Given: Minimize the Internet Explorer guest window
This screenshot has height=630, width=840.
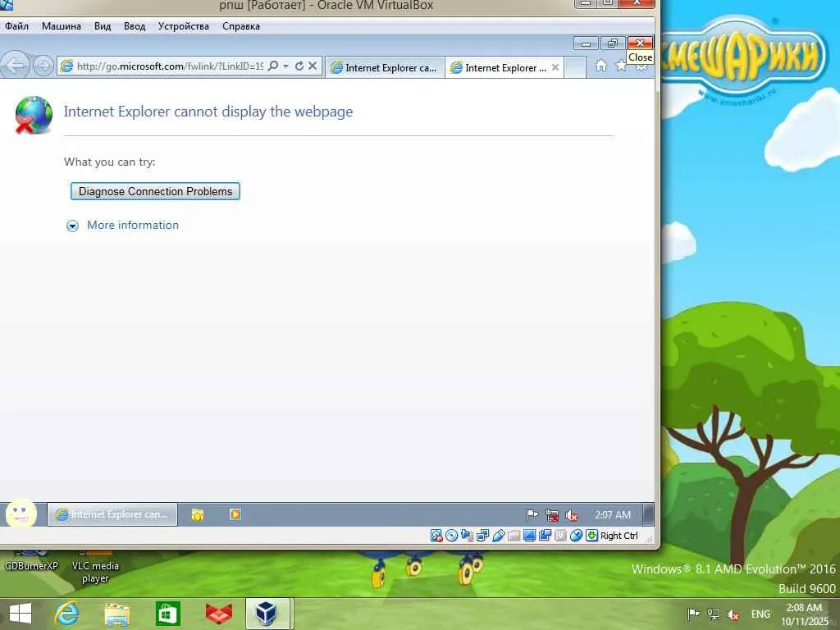Looking at the screenshot, I should pos(586,43).
